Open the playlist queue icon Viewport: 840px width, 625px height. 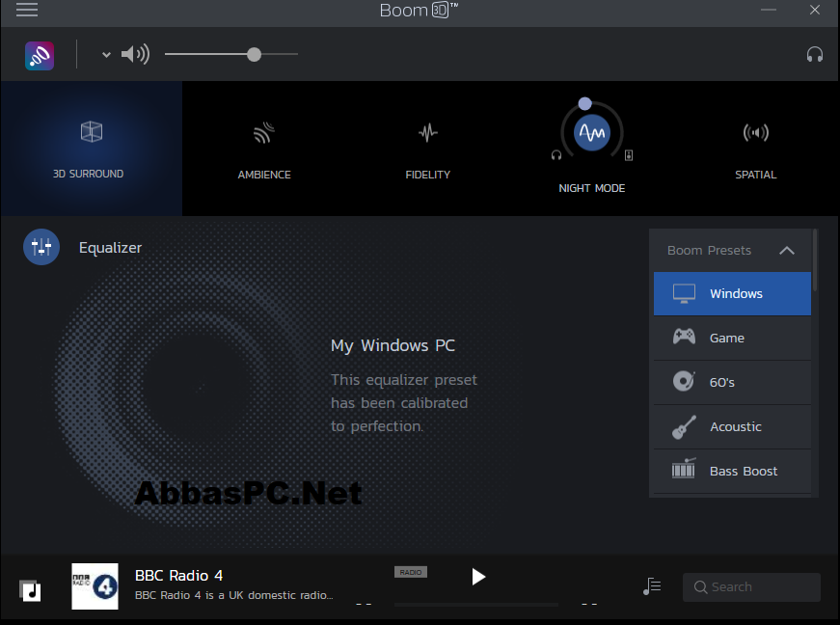(x=651, y=586)
